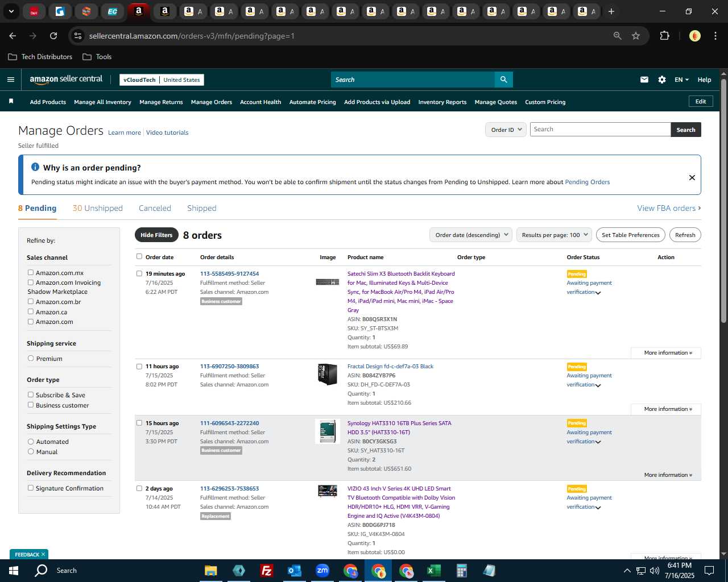
Task: Tick the select-all orders checkbox
Action: point(139,256)
